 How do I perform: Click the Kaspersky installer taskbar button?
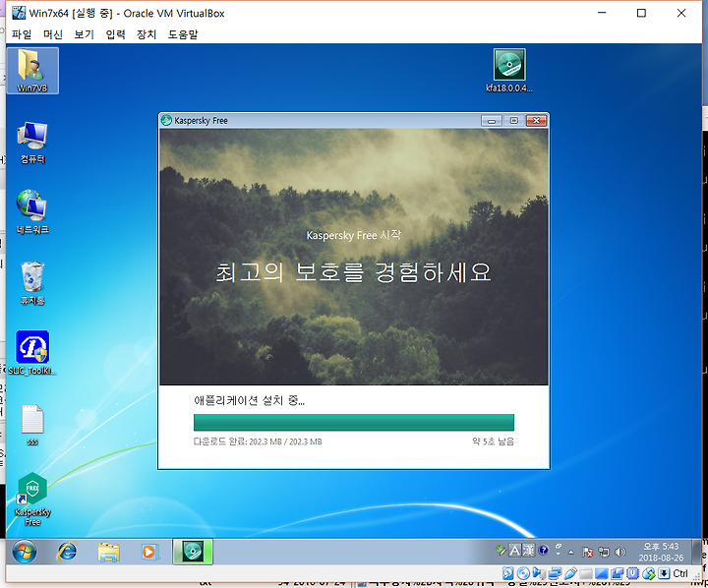coord(193,552)
